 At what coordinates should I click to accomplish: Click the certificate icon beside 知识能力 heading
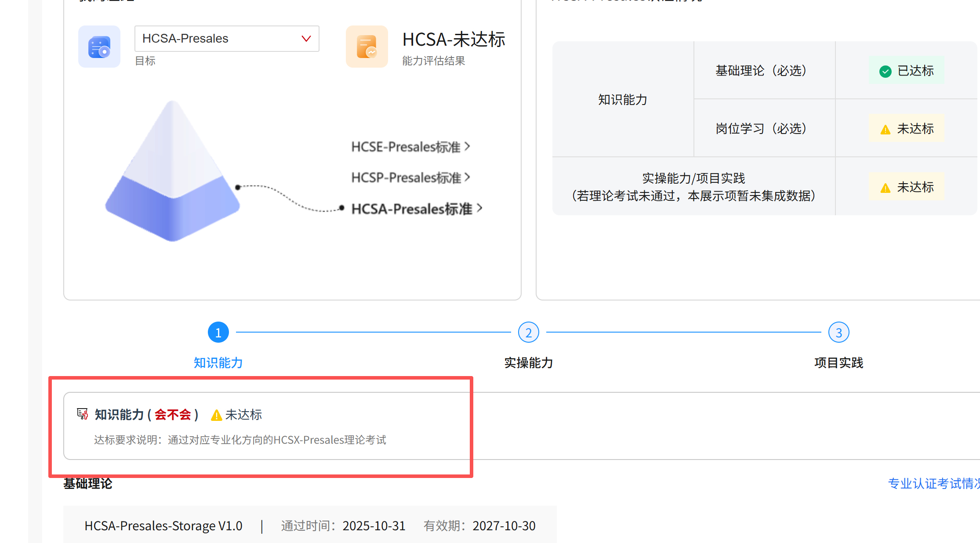point(82,414)
